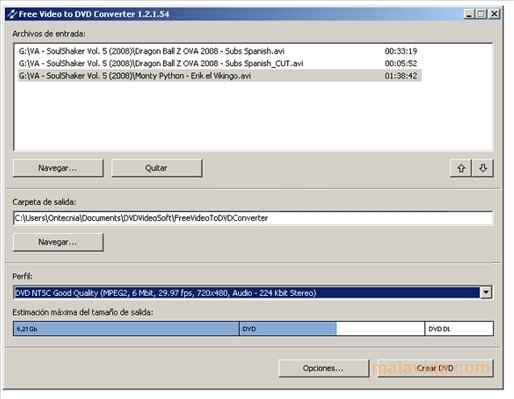
Task: Click the 00:05:52 duration value
Action: (x=401, y=63)
